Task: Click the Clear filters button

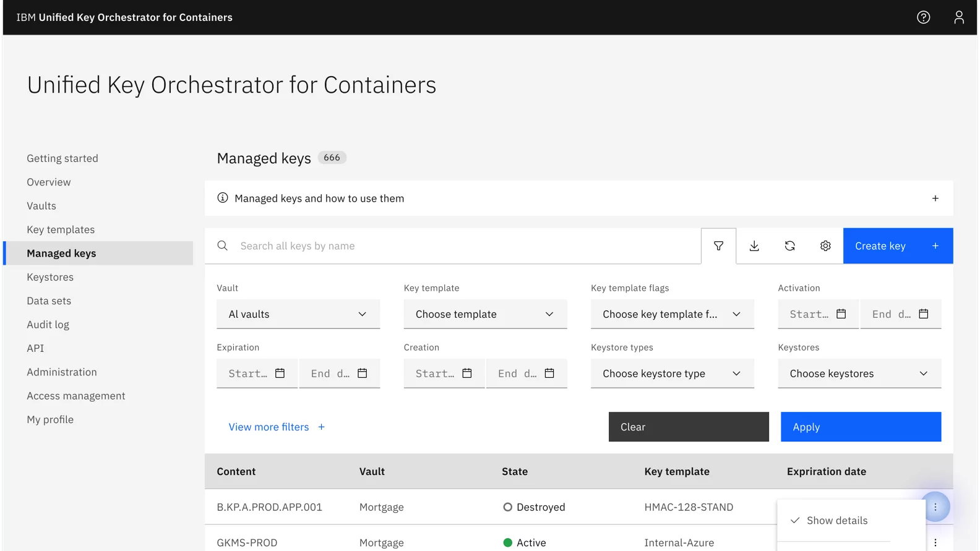Action: (x=689, y=427)
